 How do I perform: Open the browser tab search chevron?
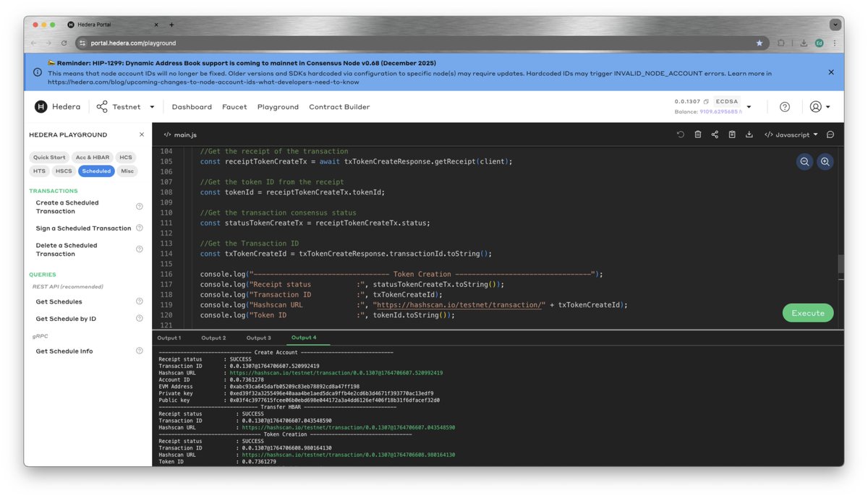[x=835, y=25]
